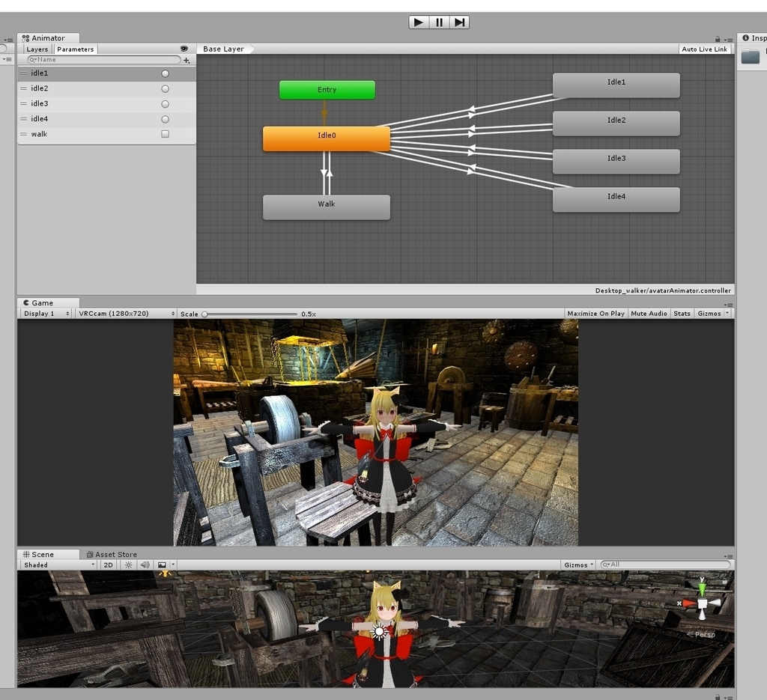The width and height of the screenshot is (767, 700).
Task: Grab the idle2 parameter reorder handle
Action: click(23, 88)
